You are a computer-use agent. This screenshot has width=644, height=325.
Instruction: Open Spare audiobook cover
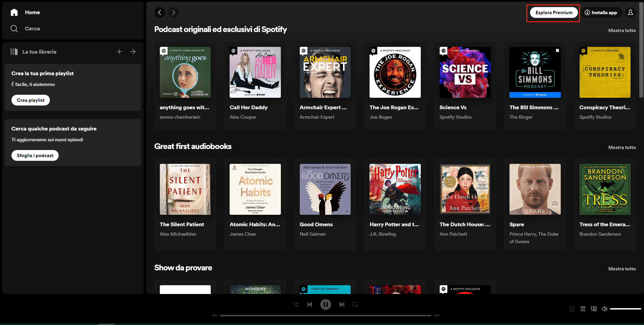tap(535, 189)
